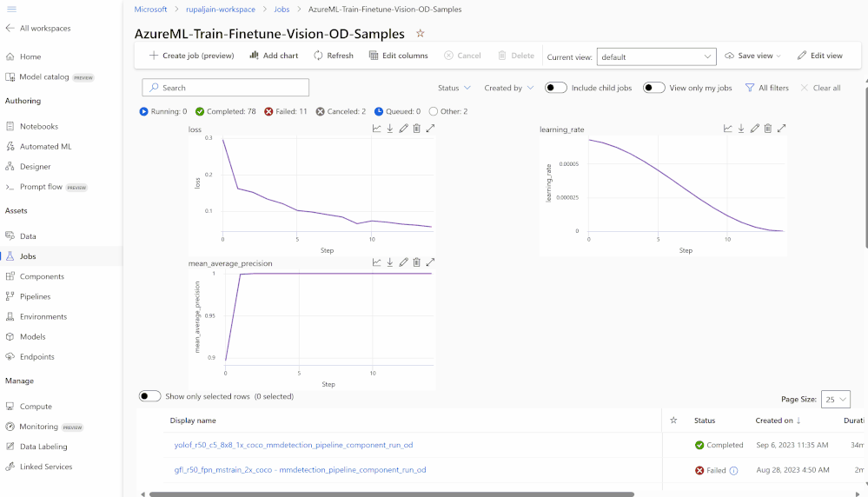Sort by Created on column
Viewport: 868px width, 497px height.
point(778,421)
